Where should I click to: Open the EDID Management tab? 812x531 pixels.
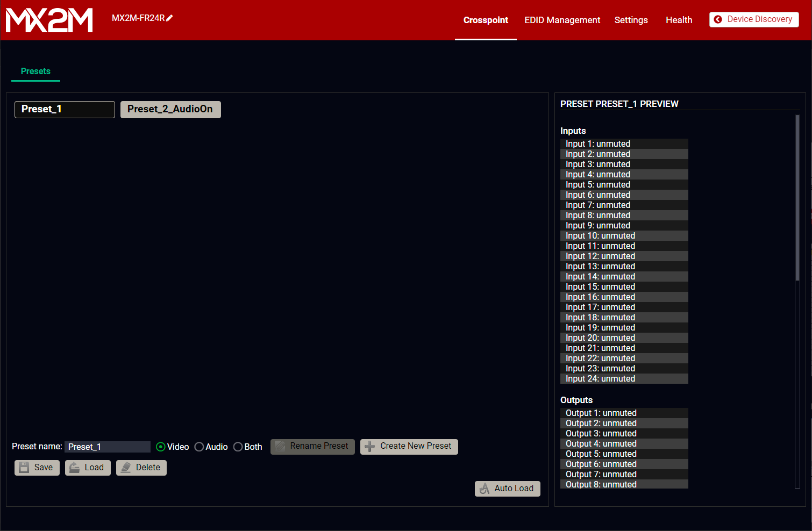coord(562,20)
